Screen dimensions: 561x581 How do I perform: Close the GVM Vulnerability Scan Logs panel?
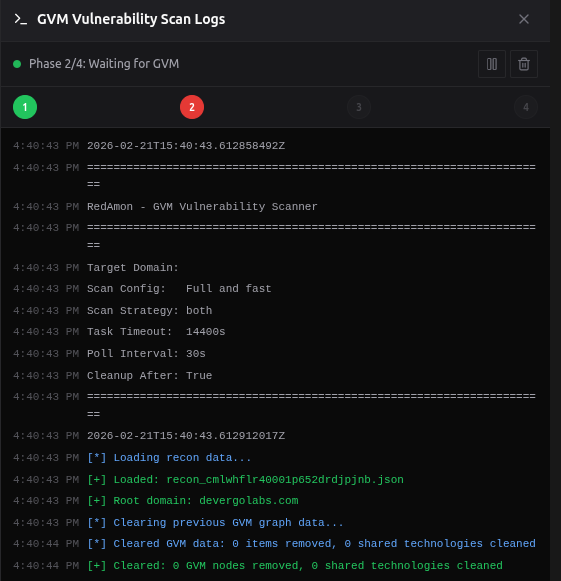(x=524, y=19)
